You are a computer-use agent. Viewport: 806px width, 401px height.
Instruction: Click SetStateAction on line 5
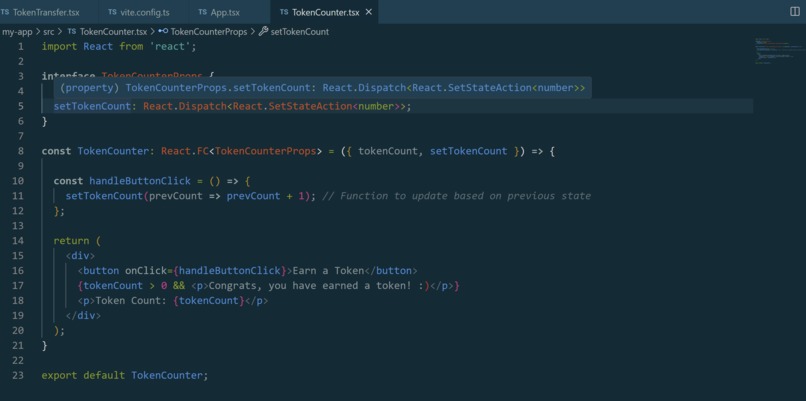pos(310,106)
